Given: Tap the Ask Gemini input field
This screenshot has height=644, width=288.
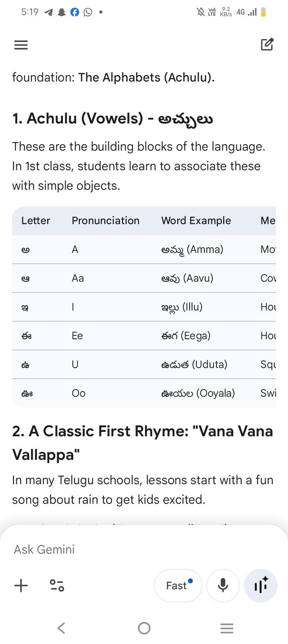Looking at the screenshot, I should 112,549.
